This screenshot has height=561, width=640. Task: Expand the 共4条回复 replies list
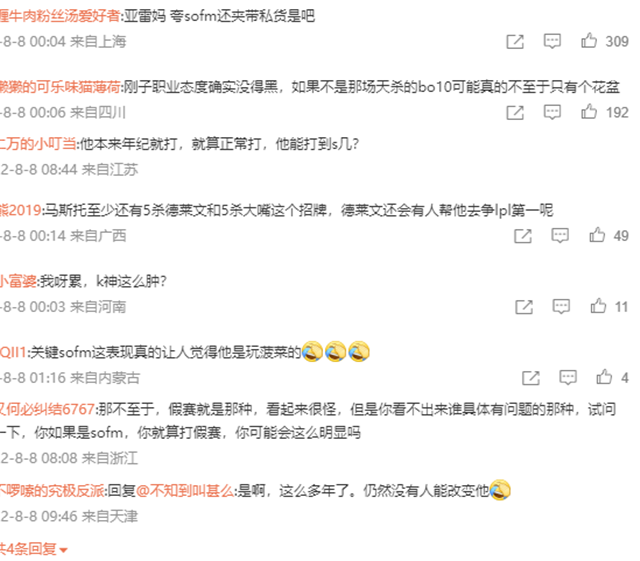[33, 549]
